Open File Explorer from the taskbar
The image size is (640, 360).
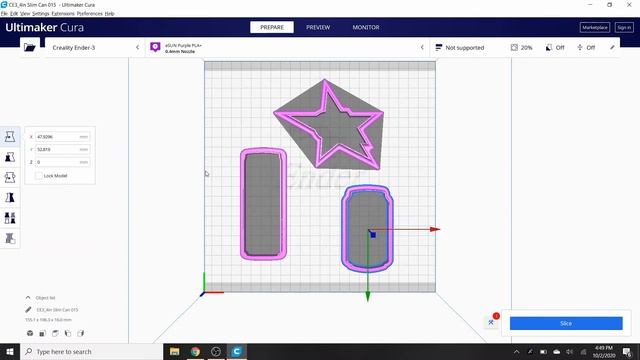[175, 351]
